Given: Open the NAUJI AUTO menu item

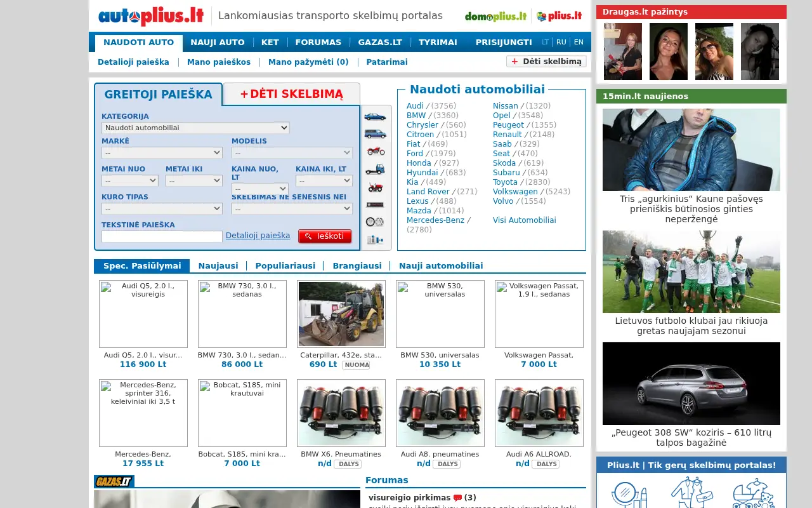Looking at the screenshot, I should click(x=218, y=43).
